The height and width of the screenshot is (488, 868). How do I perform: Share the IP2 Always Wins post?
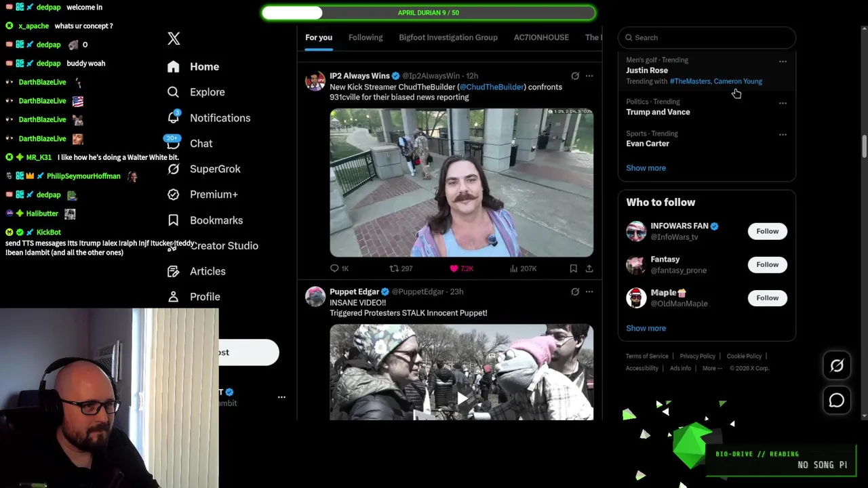pos(589,268)
